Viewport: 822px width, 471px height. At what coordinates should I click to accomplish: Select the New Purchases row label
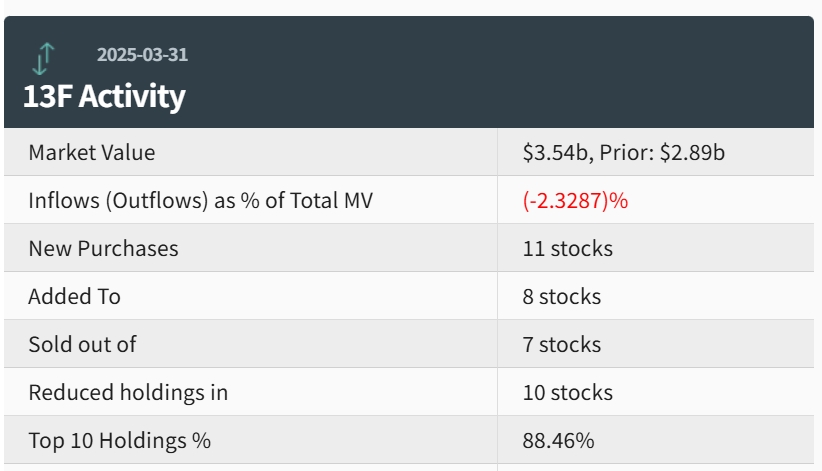pyautogui.click(x=103, y=248)
